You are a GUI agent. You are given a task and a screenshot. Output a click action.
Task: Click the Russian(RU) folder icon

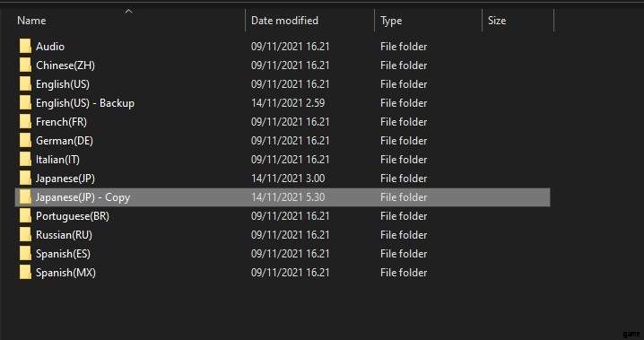click(25, 235)
